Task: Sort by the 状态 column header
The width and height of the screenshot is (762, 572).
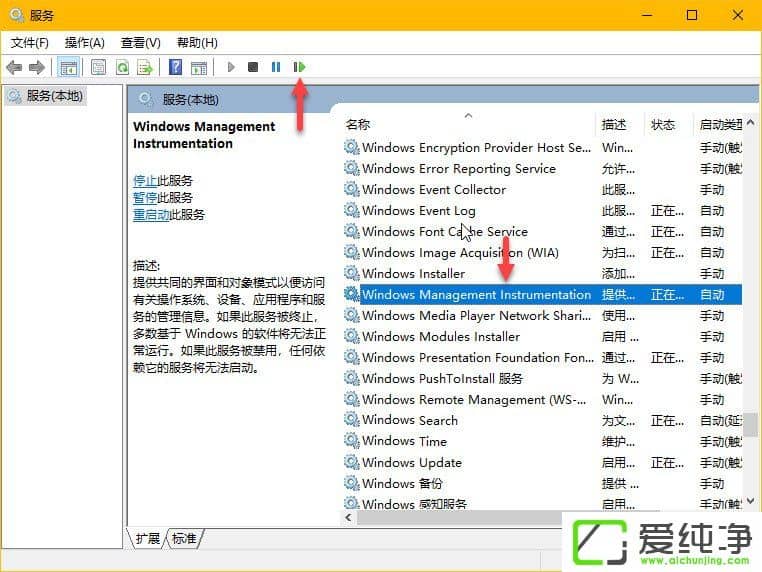Action: 663,125
